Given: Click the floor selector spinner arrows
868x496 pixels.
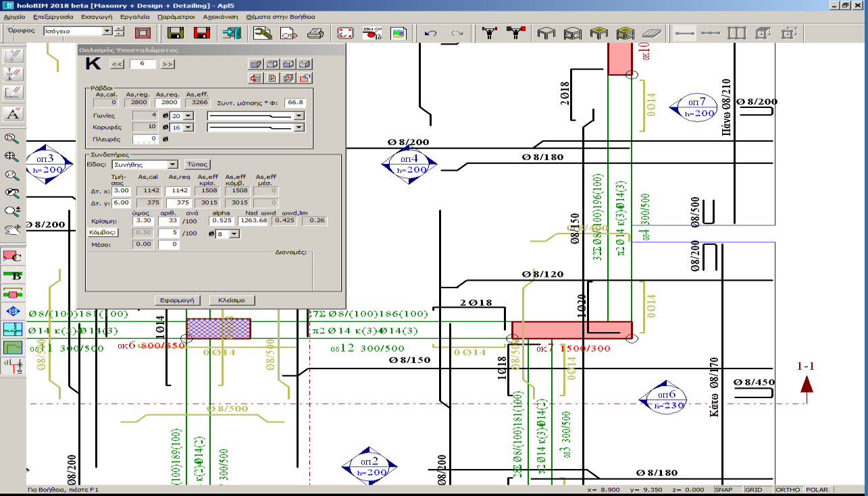Looking at the screenshot, I should (x=119, y=31).
